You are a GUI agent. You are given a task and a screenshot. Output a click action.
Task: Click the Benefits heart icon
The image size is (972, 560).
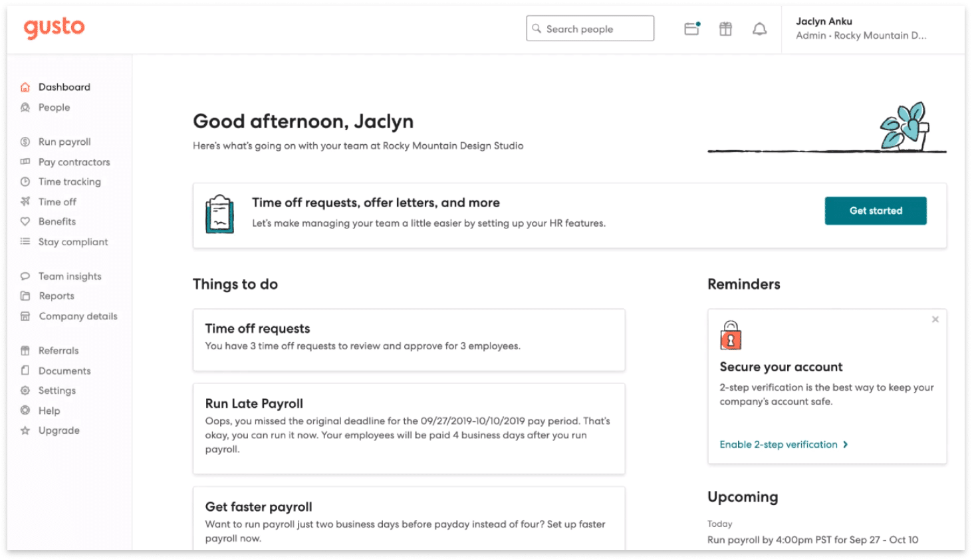pyautogui.click(x=25, y=221)
